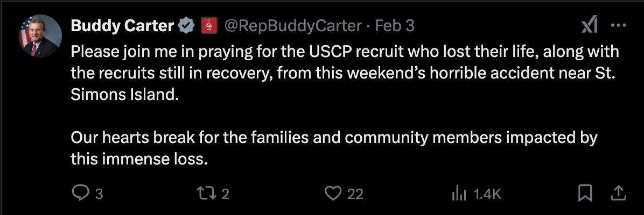Click the like count of 22
The height and width of the screenshot is (215, 644).
[355, 193]
